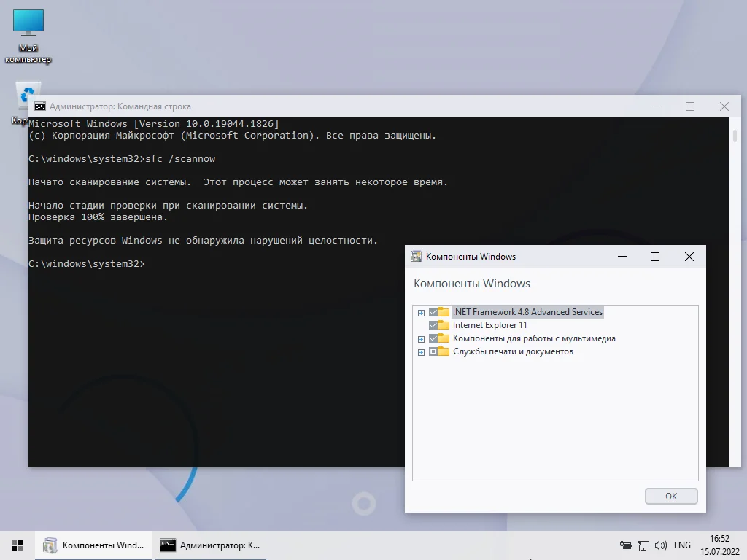Switch to Компоненты Windows taskbar button
The height and width of the screenshot is (560, 747).
[93, 545]
